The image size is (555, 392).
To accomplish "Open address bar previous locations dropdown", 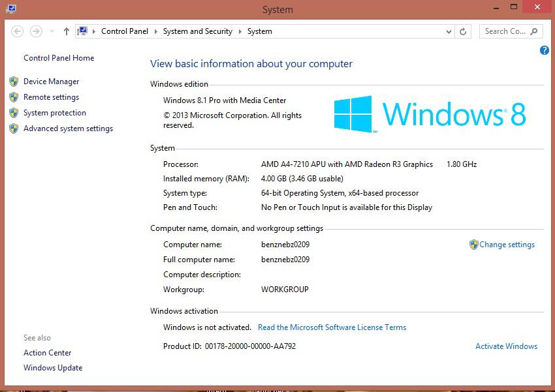I will [x=449, y=31].
